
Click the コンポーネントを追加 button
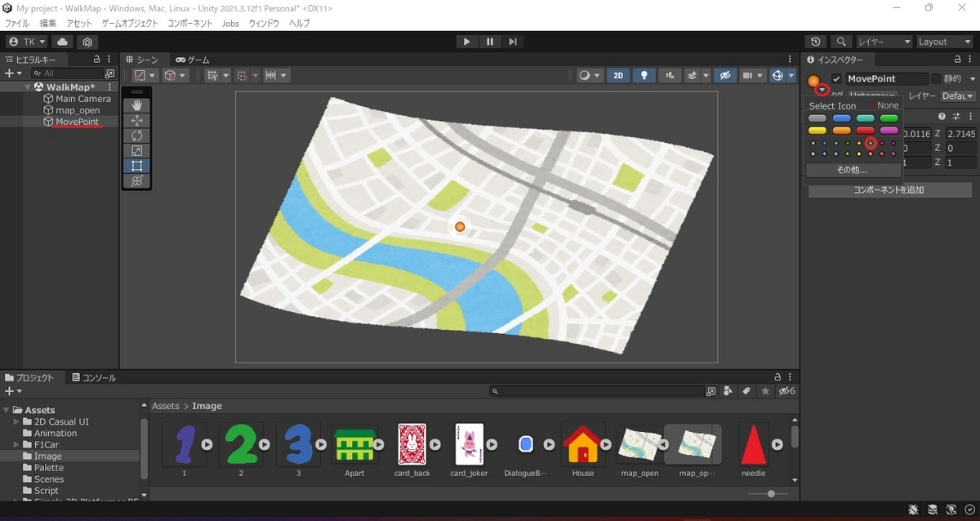890,189
